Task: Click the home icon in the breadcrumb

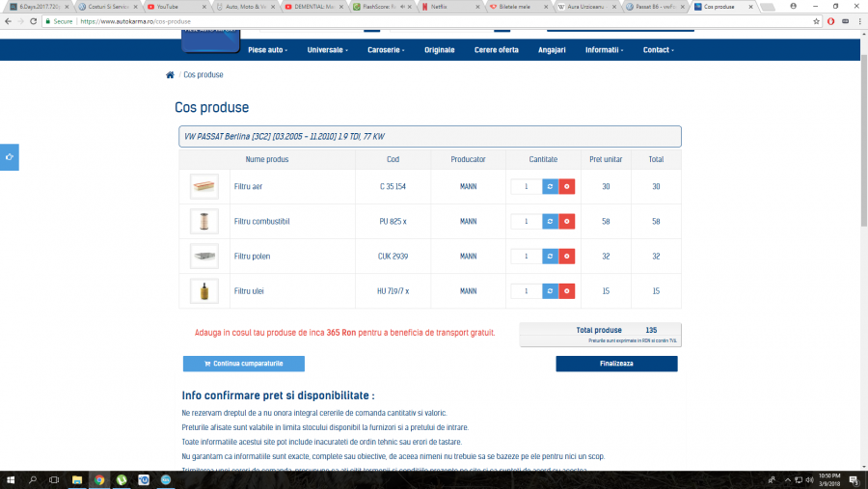Action: click(x=170, y=74)
